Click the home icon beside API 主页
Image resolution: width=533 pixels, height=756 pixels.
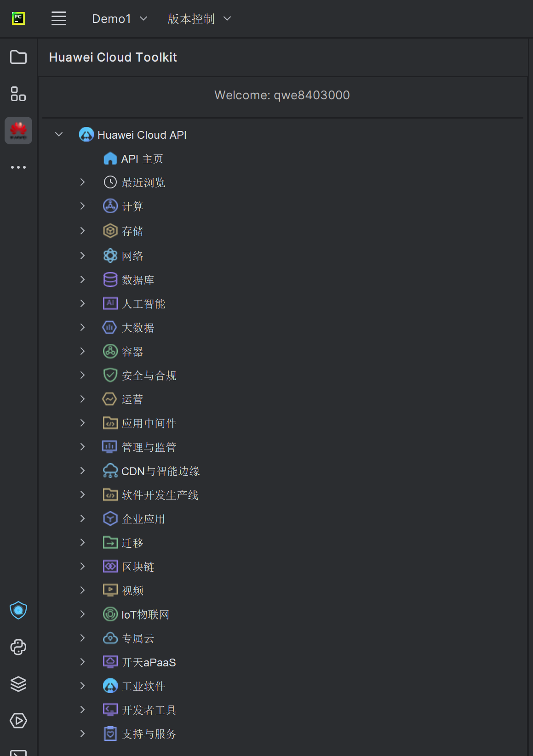pyautogui.click(x=110, y=159)
